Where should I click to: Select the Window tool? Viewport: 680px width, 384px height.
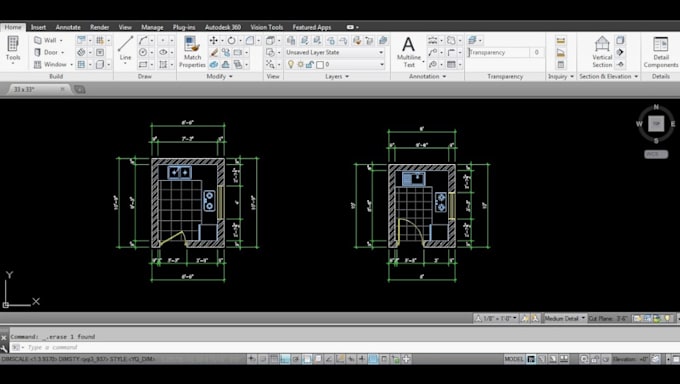(x=50, y=65)
